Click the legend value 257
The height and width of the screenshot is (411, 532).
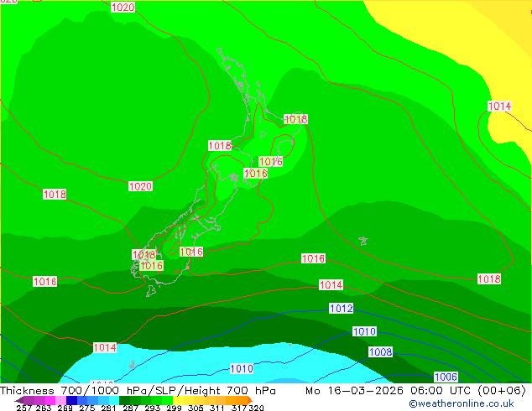coord(23,408)
